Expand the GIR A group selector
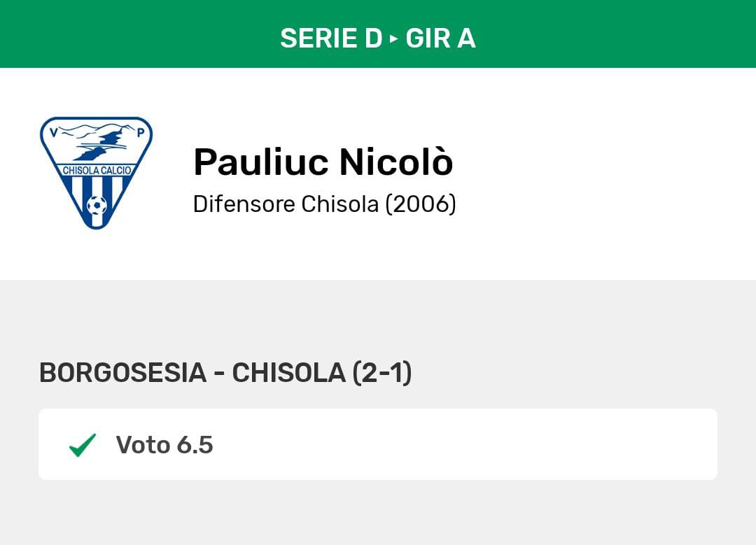 [441, 38]
